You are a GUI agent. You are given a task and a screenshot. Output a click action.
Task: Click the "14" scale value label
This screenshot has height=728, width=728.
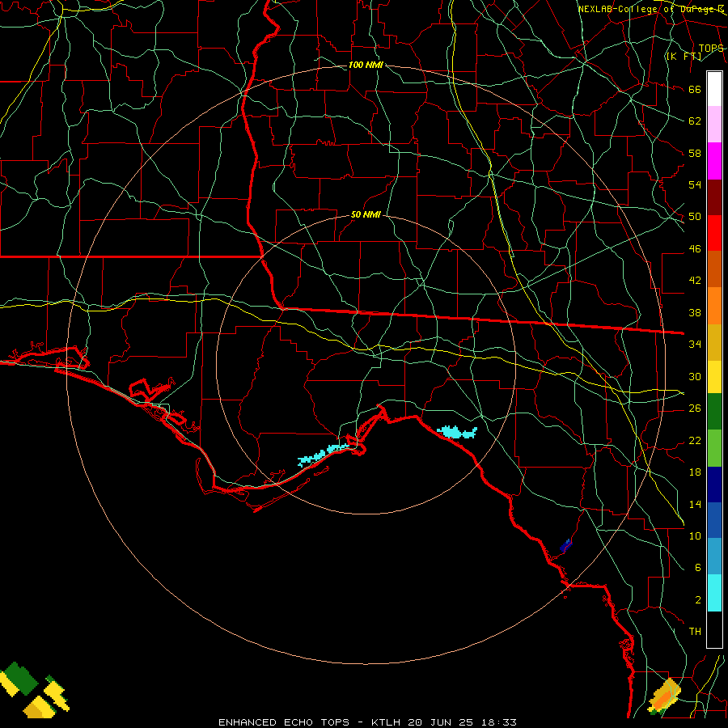click(695, 504)
